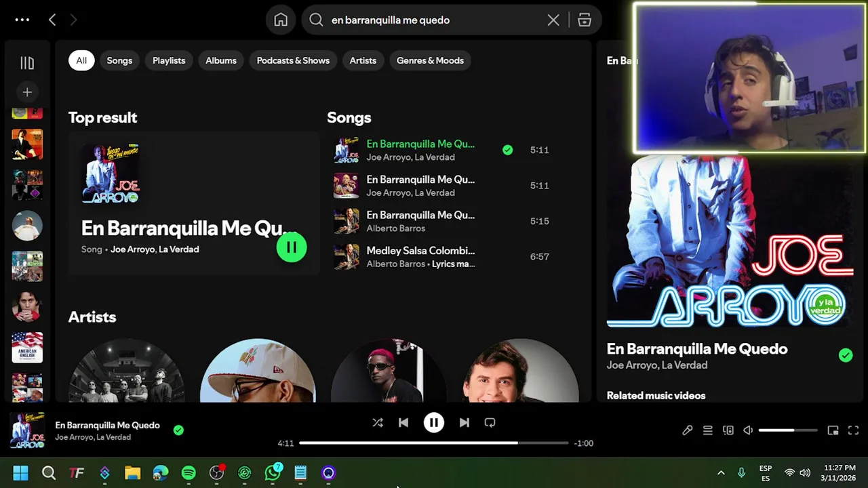Pause from the Top result card
This screenshot has width=868, height=488.
click(x=292, y=247)
